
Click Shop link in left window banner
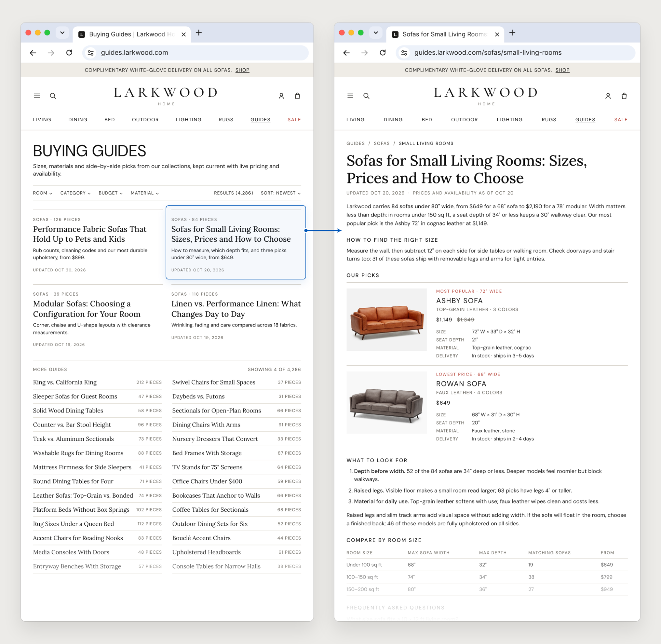243,70
